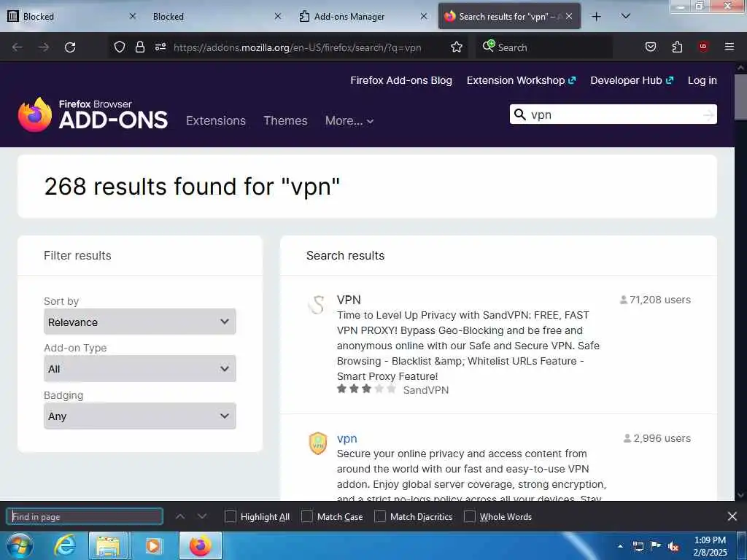This screenshot has height=560, width=747.
Task: Open the Add-on Type dropdown
Action: pyautogui.click(x=139, y=368)
